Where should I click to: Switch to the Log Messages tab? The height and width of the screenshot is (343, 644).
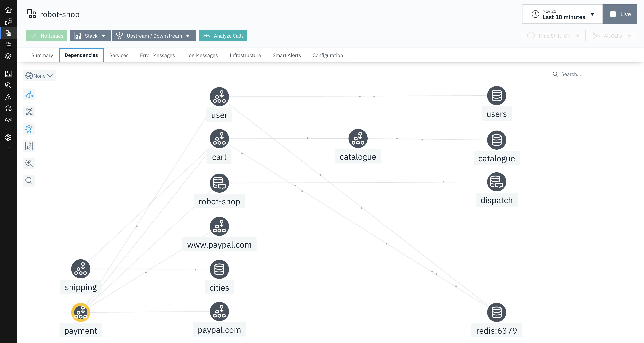pos(202,55)
